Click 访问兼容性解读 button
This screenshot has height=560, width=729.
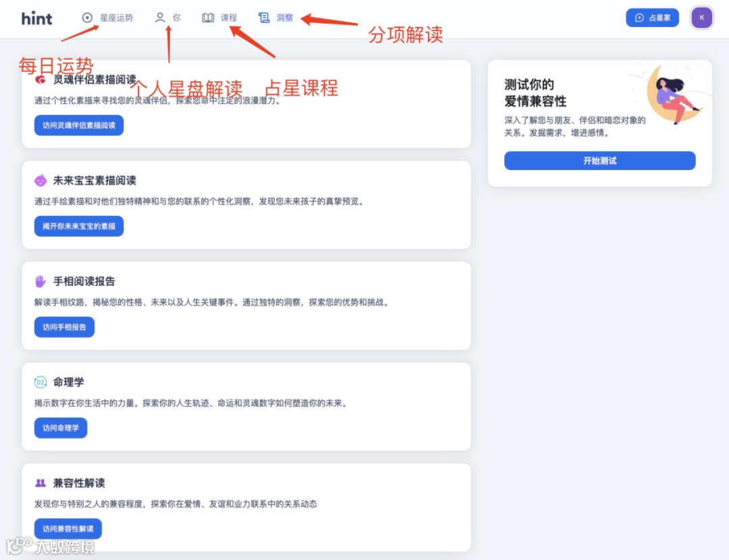pyautogui.click(x=68, y=528)
